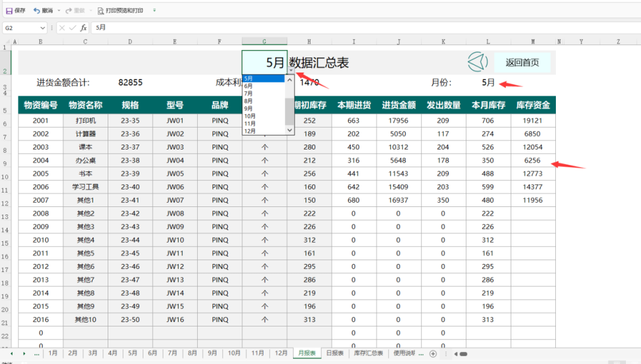Screen dimensions: 641x364
Task: Open the Name Box dropdown showing G2
Action: pos(43,28)
